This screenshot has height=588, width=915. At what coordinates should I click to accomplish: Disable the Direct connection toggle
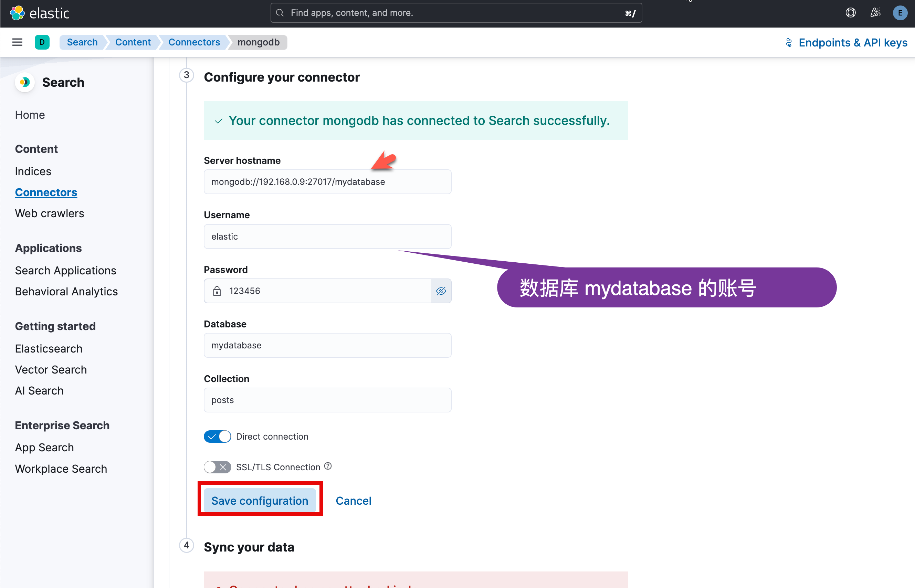pyautogui.click(x=217, y=437)
